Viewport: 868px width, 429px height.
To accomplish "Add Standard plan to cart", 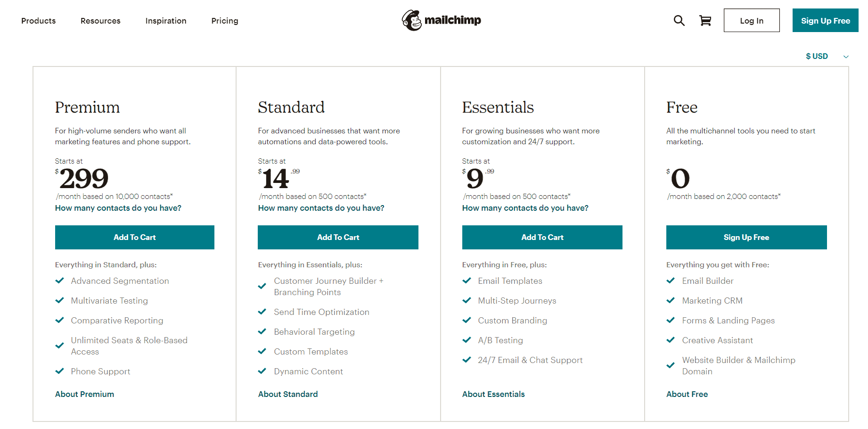I will pyautogui.click(x=338, y=237).
